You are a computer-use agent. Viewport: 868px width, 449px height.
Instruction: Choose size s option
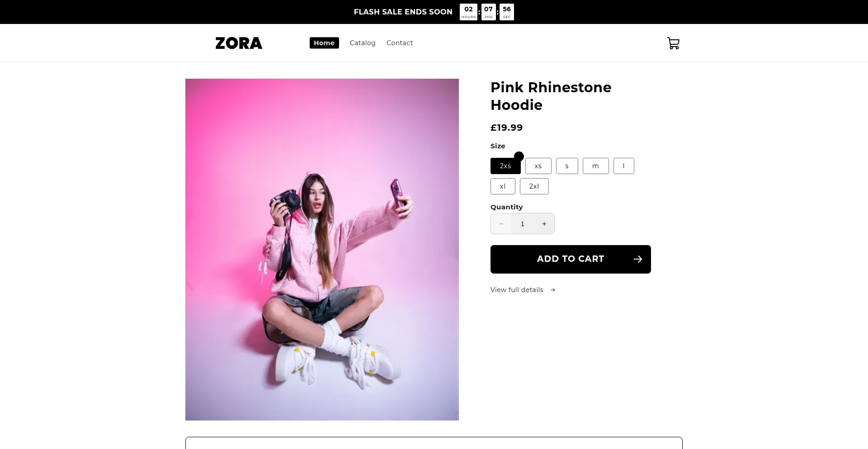567,166
